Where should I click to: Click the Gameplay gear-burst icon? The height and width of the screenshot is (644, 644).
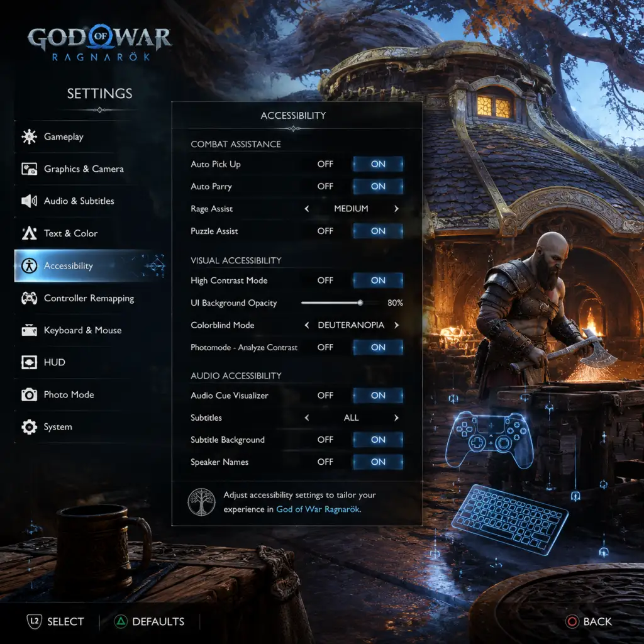29,136
